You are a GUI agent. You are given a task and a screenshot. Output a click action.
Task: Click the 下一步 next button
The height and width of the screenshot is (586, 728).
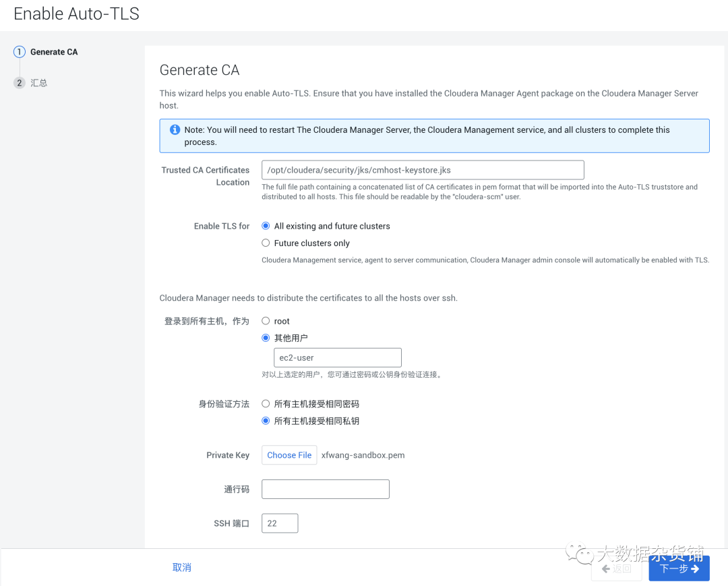point(679,568)
